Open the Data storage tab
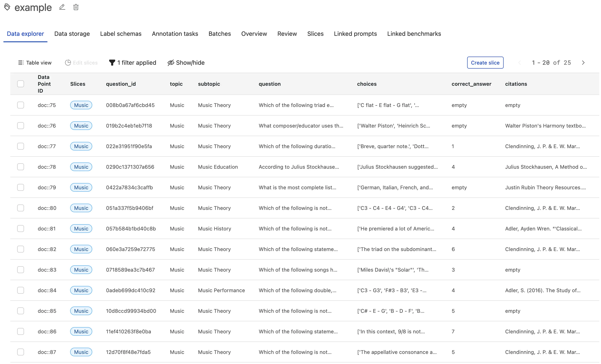 coord(72,34)
